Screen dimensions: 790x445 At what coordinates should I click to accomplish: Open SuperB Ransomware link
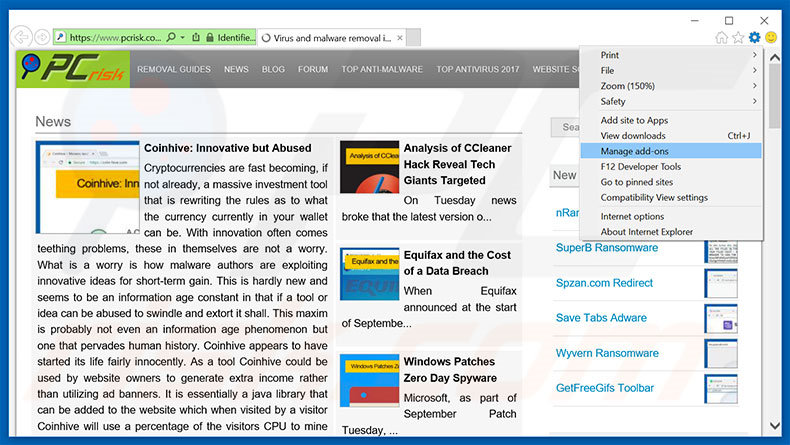pyautogui.click(x=607, y=248)
